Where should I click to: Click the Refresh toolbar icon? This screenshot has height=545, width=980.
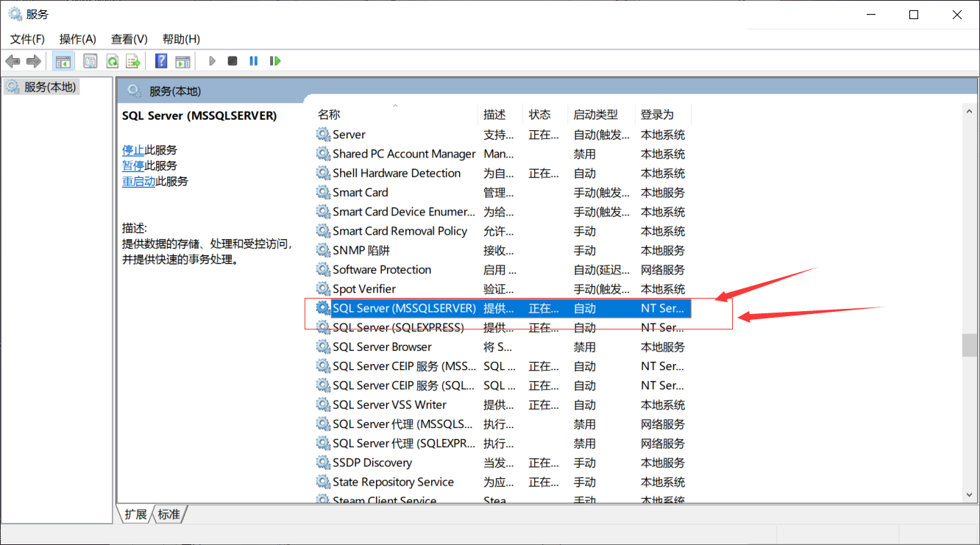[112, 61]
